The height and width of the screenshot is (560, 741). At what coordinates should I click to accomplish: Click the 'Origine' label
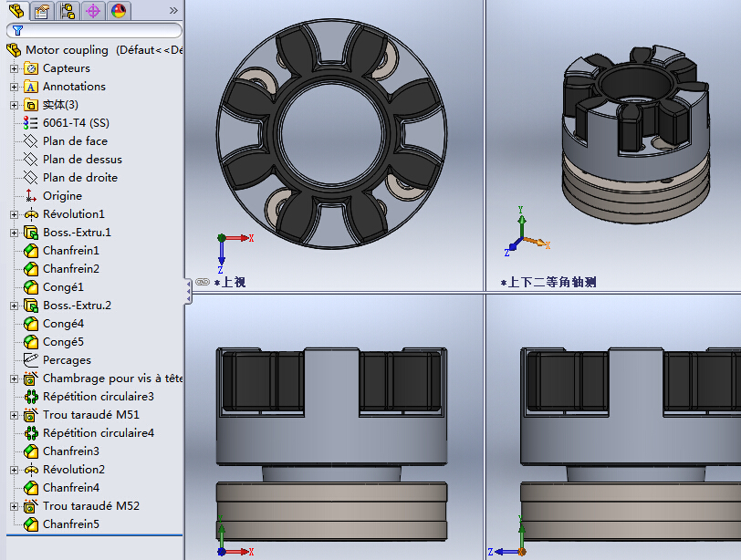[62, 196]
